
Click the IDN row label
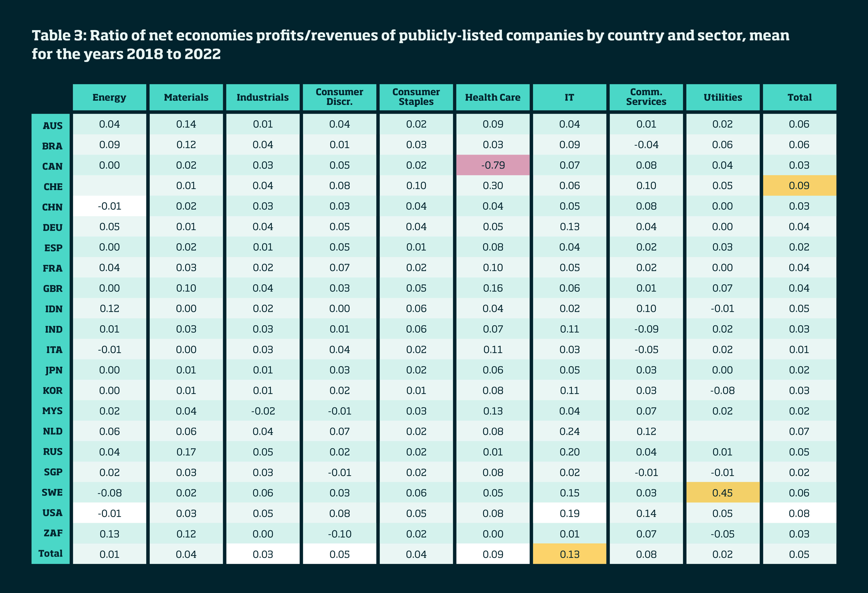tap(54, 309)
